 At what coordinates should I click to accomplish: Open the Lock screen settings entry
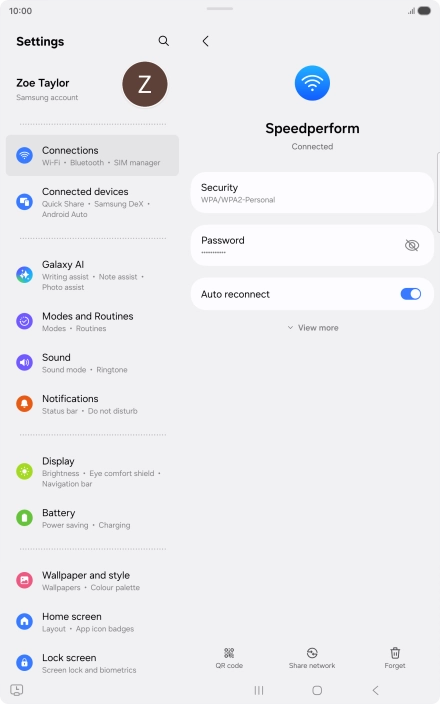coord(92,663)
